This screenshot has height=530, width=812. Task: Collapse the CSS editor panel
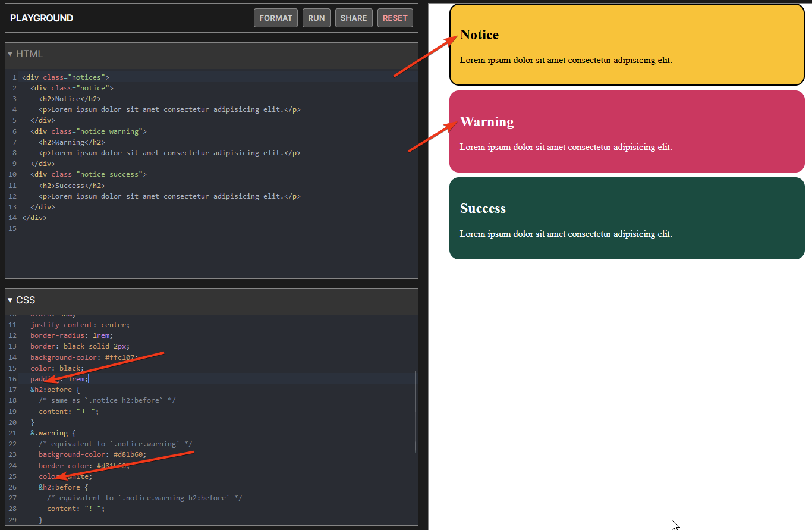point(10,300)
